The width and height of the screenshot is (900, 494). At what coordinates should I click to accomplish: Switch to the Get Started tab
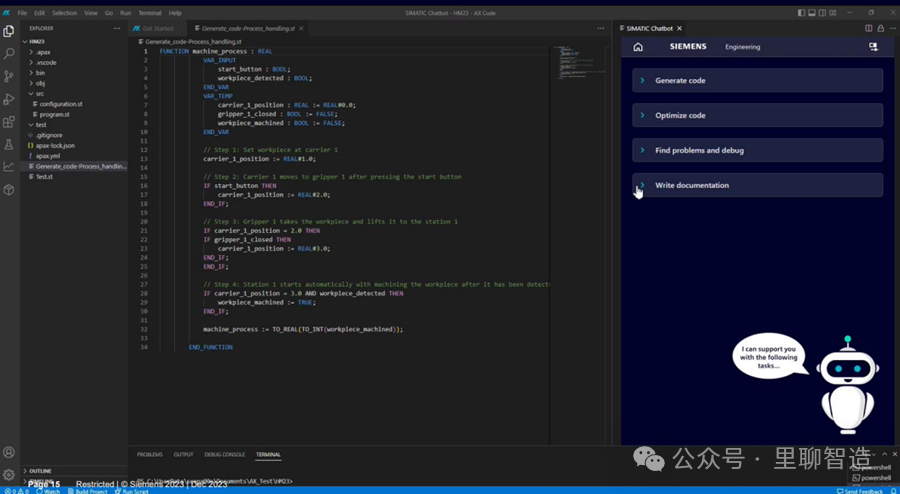tap(158, 28)
